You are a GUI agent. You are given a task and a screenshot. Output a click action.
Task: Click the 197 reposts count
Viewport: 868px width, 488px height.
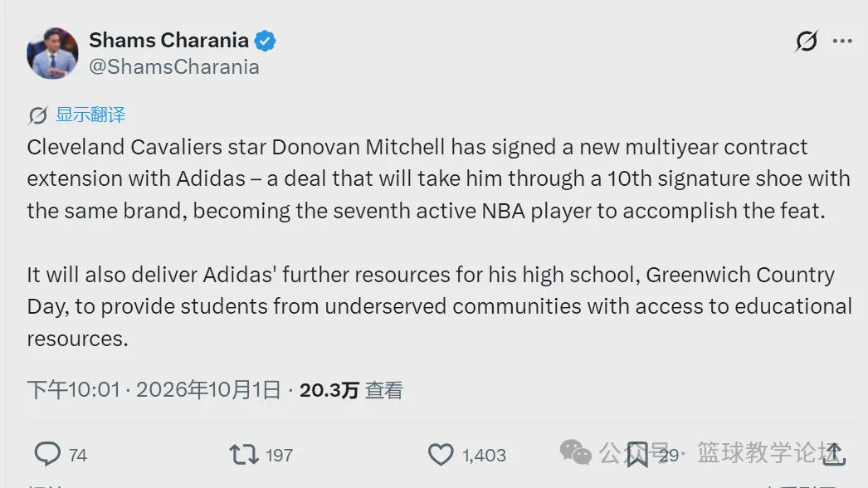[279, 456]
